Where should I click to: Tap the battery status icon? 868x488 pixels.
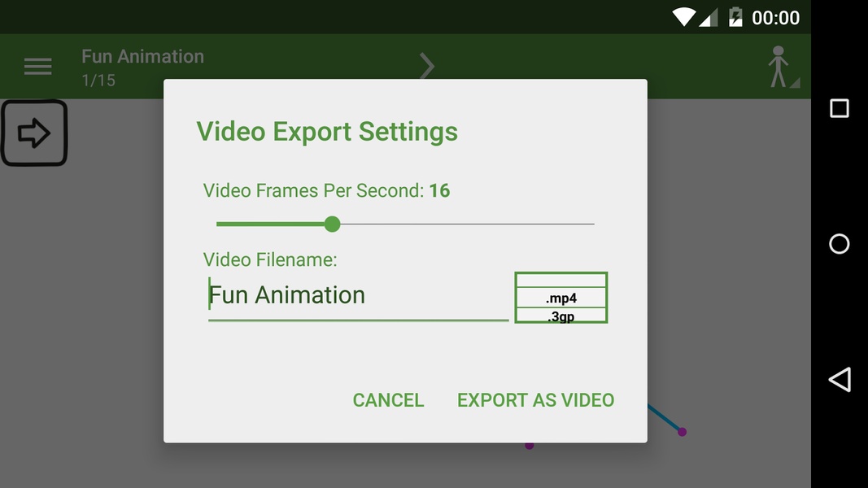[735, 17]
